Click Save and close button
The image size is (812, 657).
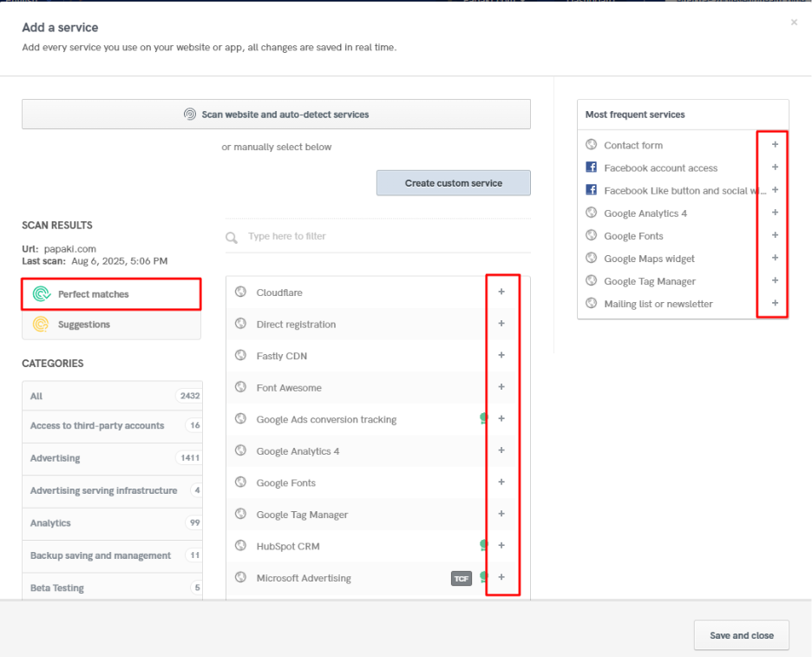click(742, 635)
